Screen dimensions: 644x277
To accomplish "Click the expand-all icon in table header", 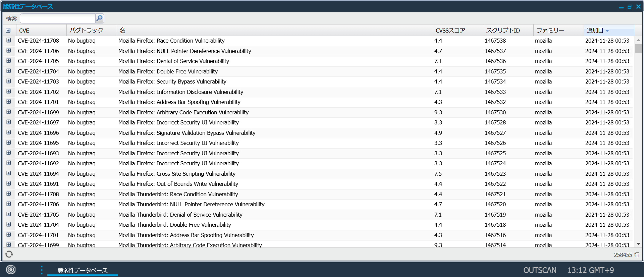I will 8,31.
